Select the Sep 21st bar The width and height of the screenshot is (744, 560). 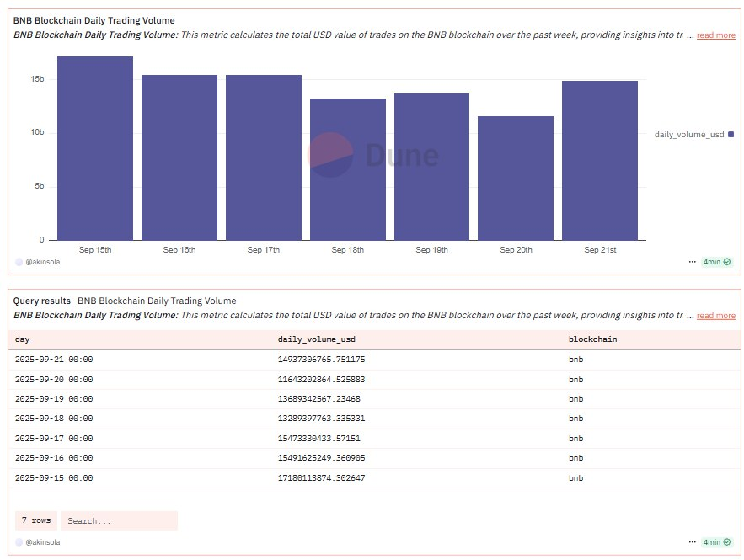point(600,161)
